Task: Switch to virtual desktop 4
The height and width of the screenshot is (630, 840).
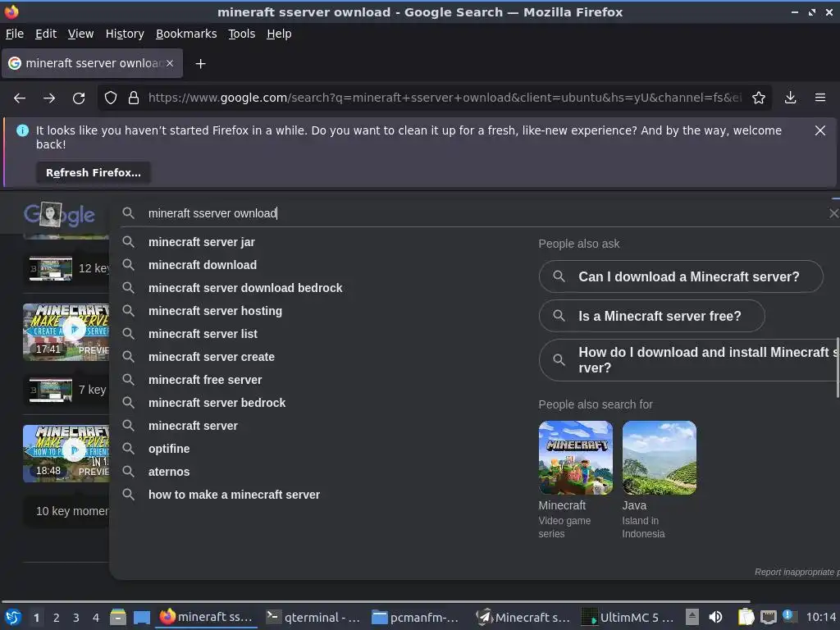Action: click(95, 618)
